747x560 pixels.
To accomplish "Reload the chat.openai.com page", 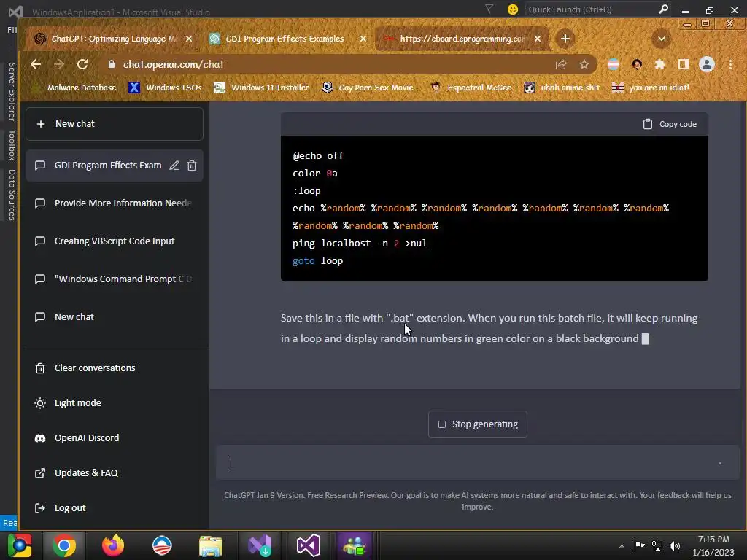I will (x=82, y=64).
